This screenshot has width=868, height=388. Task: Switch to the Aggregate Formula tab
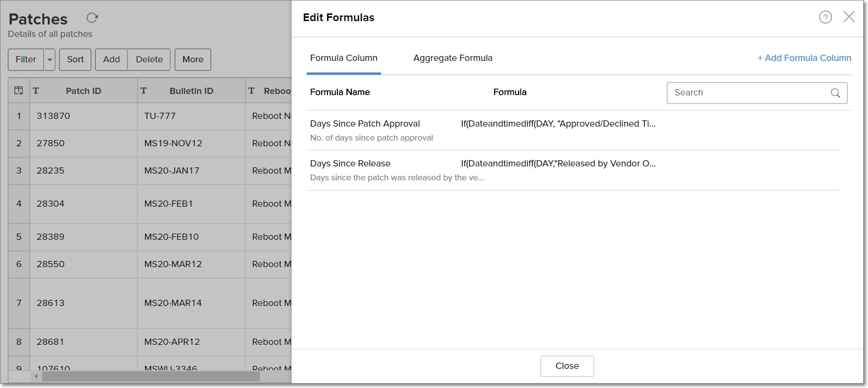(x=452, y=58)
